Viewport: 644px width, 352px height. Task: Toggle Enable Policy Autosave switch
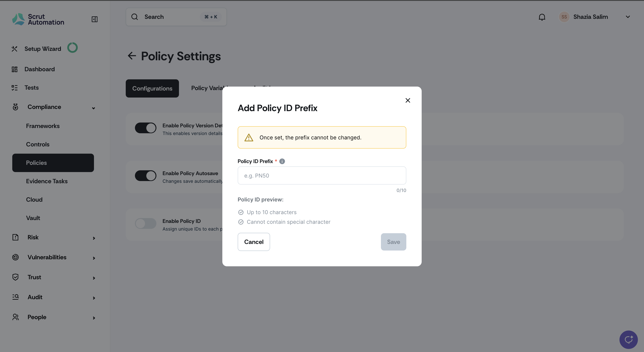(x=145, y=176)
